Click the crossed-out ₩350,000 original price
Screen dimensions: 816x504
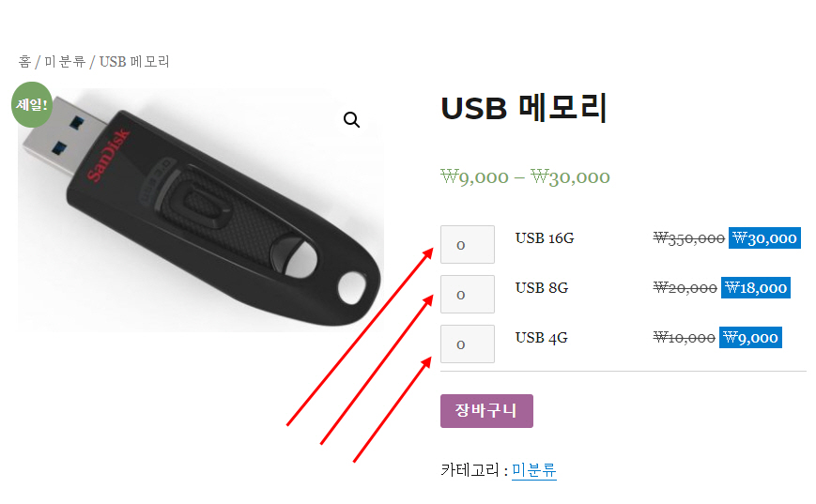coord(688,238)
